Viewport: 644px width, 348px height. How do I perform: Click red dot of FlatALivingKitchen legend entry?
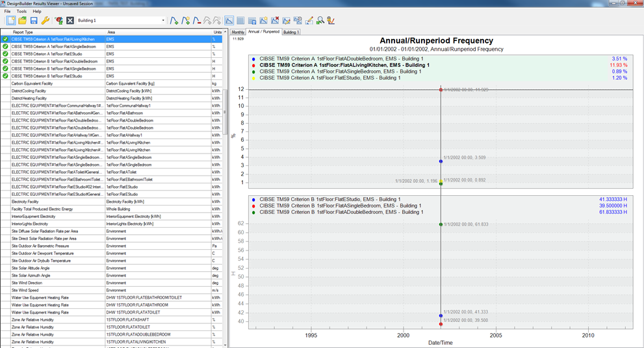253,65
